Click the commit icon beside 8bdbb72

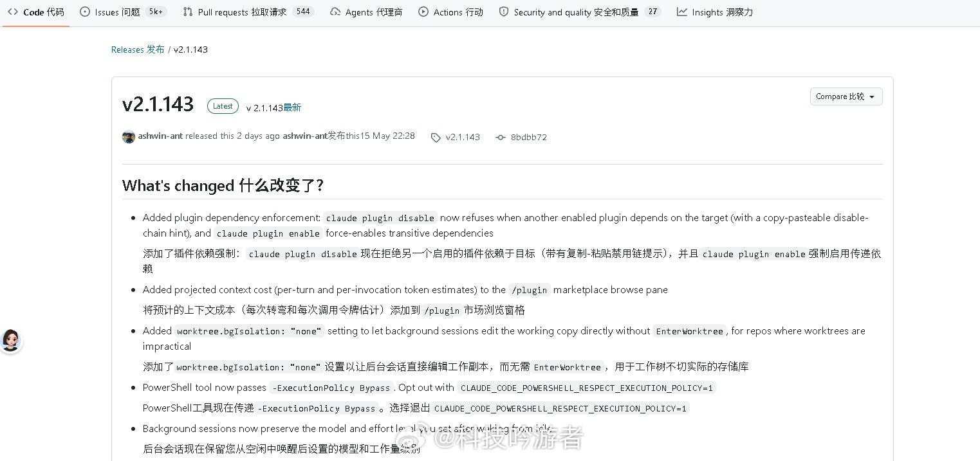501,138
